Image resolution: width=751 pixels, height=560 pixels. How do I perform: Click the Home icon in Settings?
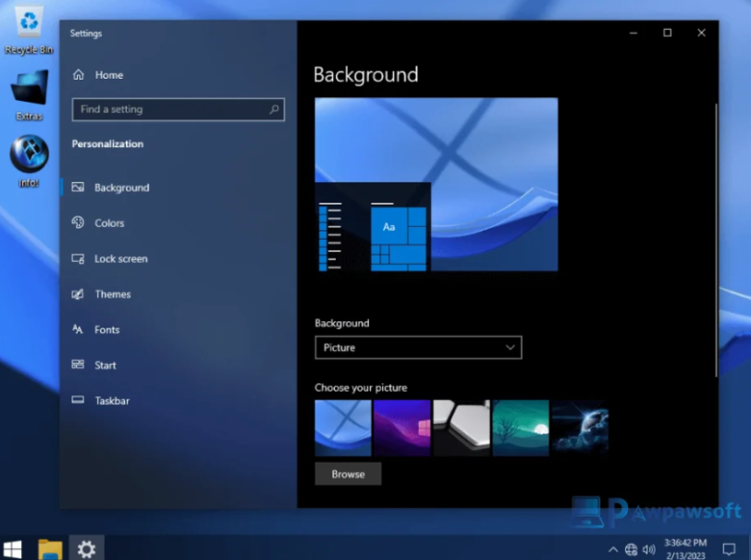click(x=79, y=75)
